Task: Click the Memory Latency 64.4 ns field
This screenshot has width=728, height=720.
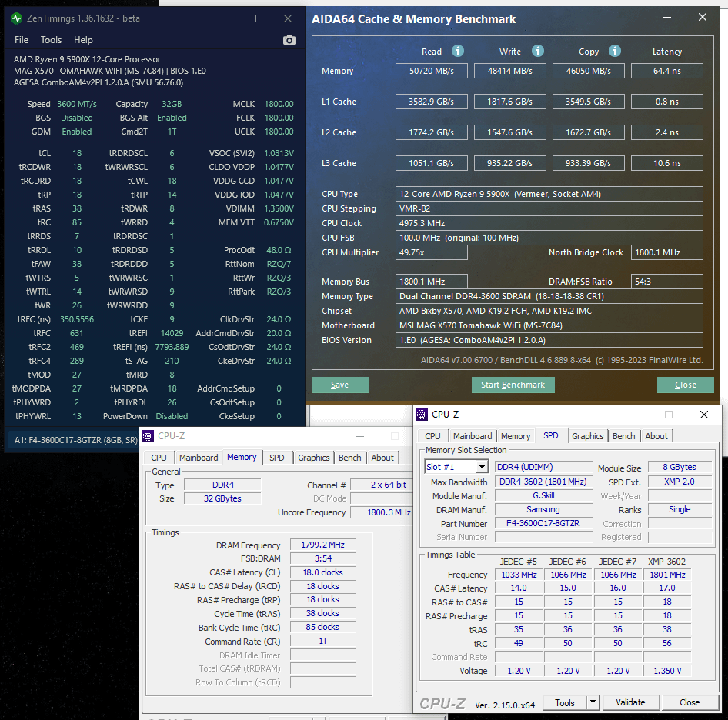Action: click(x=667, y=71)
